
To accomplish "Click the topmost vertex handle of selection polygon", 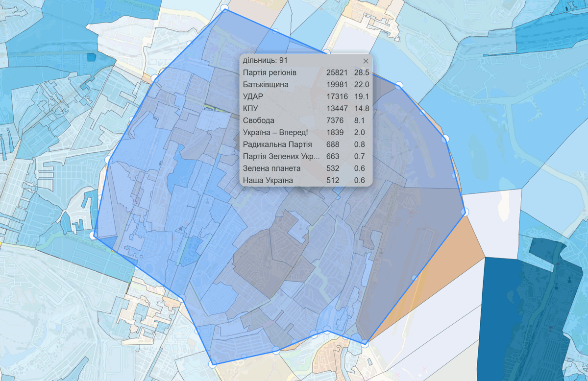I will pos(224,8).
